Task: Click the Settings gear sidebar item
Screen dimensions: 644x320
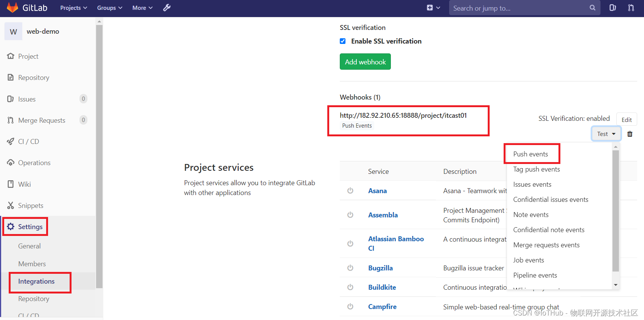Action: click(x=25, y=226)
